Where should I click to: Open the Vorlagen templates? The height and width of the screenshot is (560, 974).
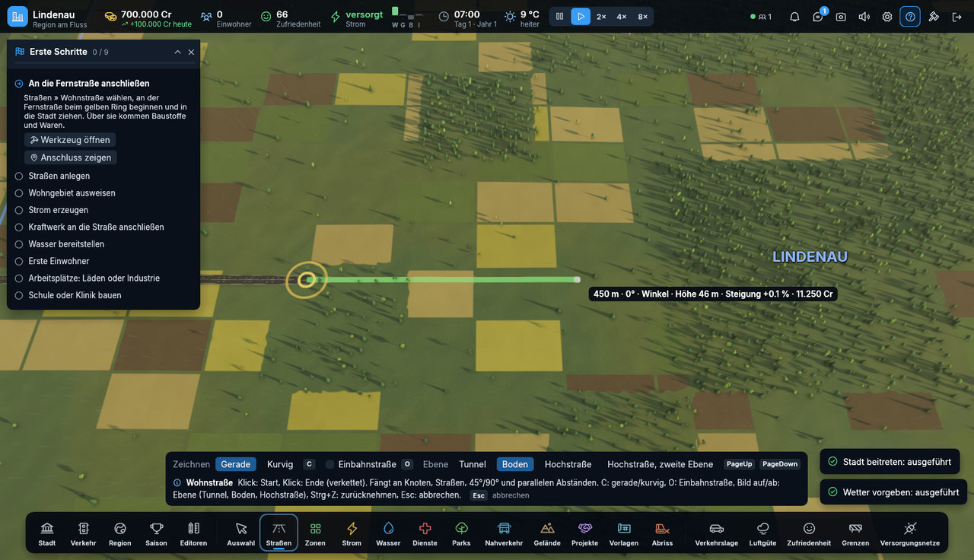pyautogui.click(x=624, y=533)
